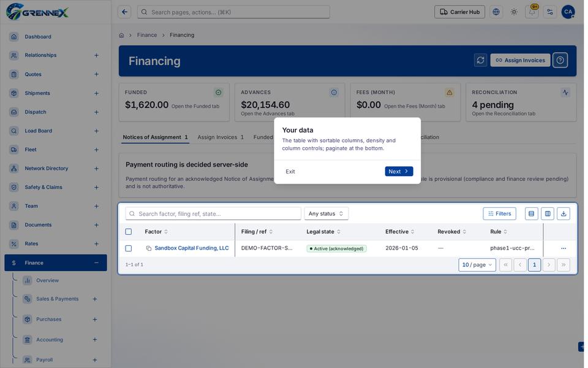Open the globe language icon
The height and width of the screenshot is (368, 588).
[x=496, y=12]
